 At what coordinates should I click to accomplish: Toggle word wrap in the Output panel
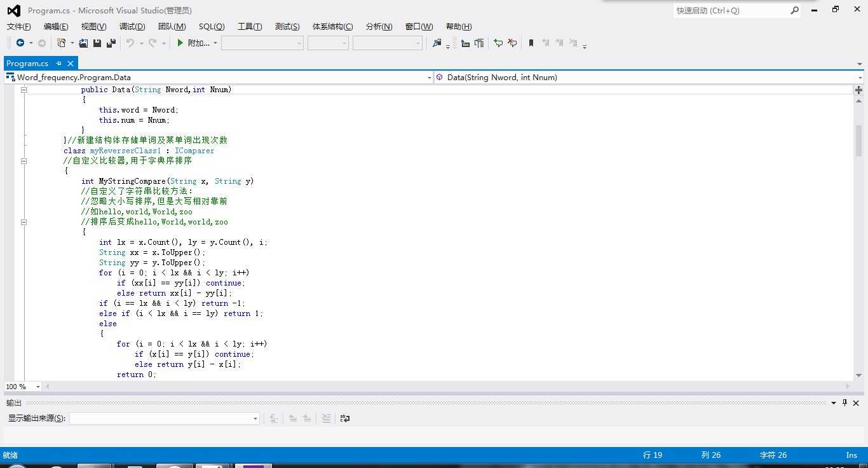click(x=345, y=418)
